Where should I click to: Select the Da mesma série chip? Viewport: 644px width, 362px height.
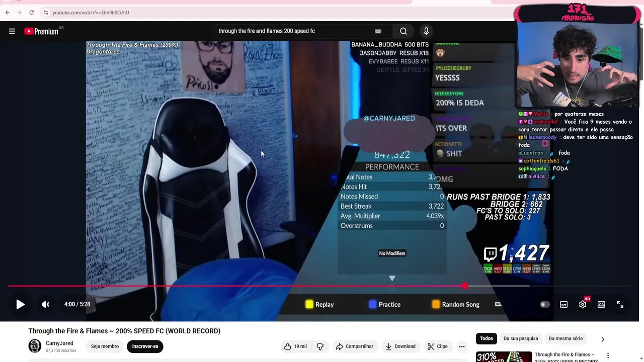566,338
